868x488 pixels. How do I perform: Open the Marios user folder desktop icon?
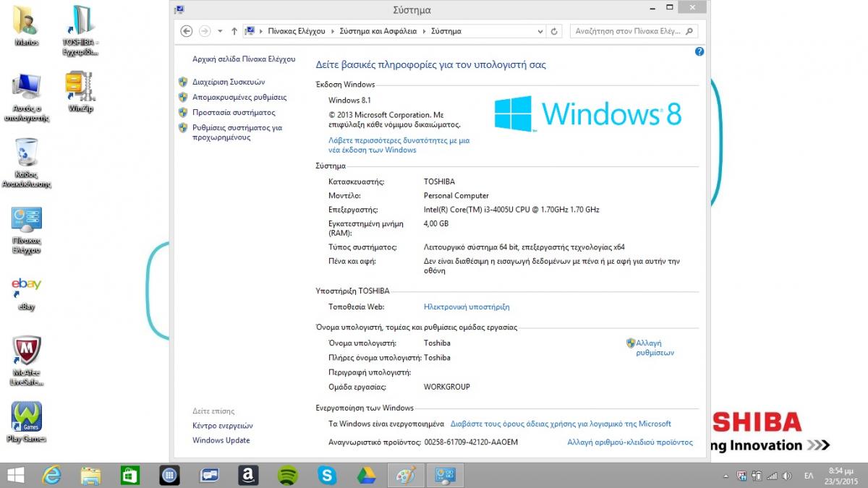point(27,25)
